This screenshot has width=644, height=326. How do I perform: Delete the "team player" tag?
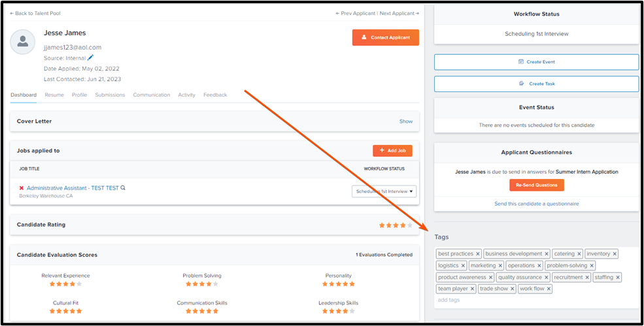pos(473,289)
